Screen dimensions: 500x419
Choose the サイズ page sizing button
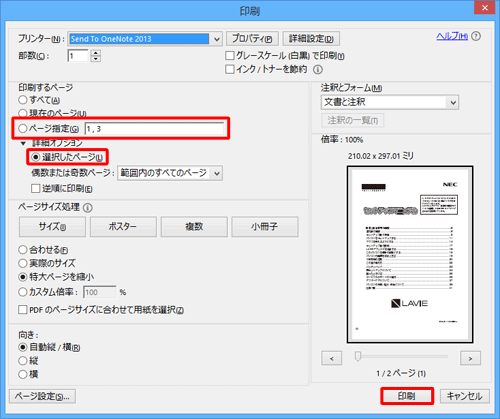pyautogui.click(x=52, y=227)
